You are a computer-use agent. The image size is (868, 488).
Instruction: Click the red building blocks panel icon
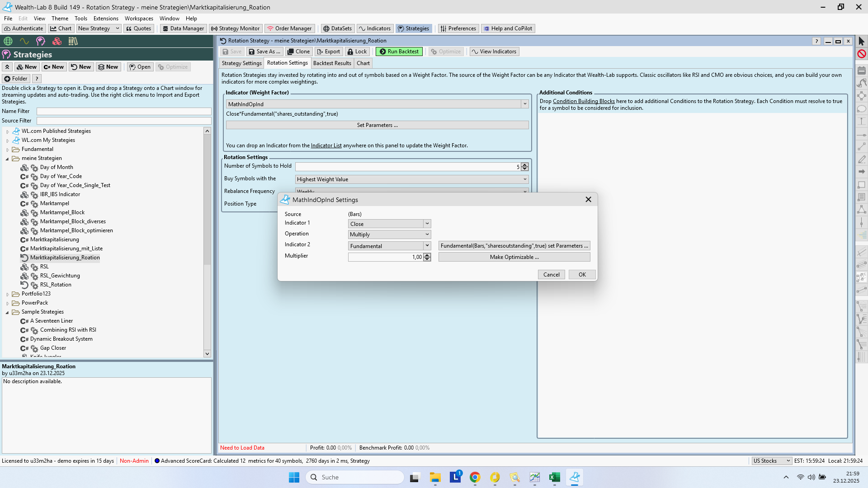(x=57, y=41)
